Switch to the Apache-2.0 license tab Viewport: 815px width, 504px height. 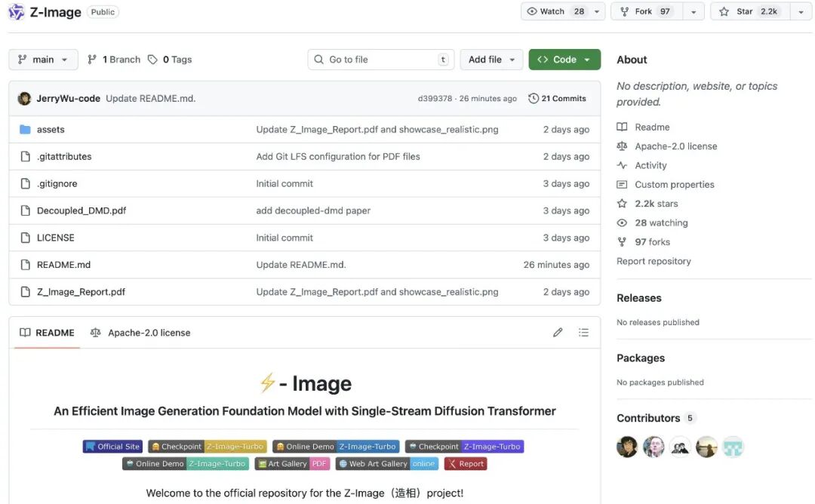tap(140, 333)
